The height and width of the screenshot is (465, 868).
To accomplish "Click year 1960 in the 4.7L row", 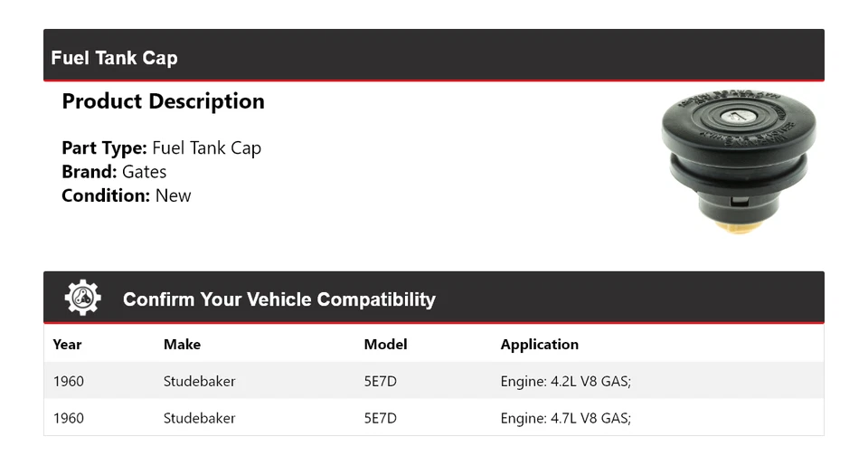I will click(x=68, y=418).
